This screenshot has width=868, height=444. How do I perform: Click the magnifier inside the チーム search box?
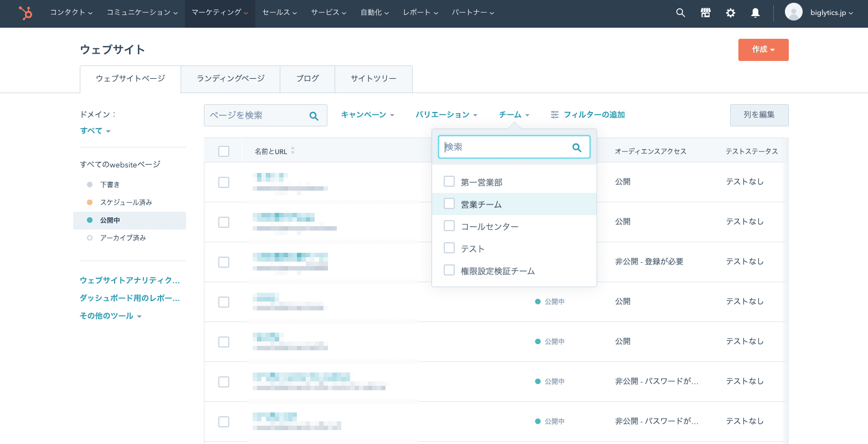[x=577, y=147]
